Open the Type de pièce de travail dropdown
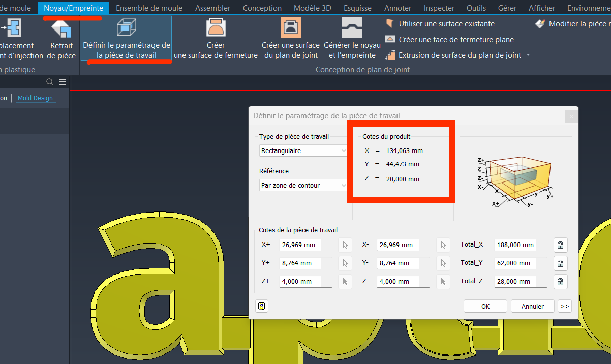 tap(303, 151)
